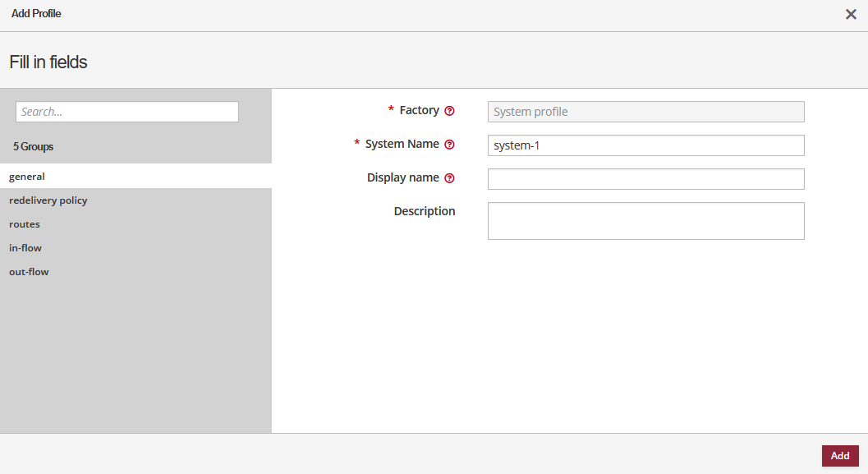The image size is (868, 474).
Task: Open the Factory help tooltip icon
Action: point(449,110)
